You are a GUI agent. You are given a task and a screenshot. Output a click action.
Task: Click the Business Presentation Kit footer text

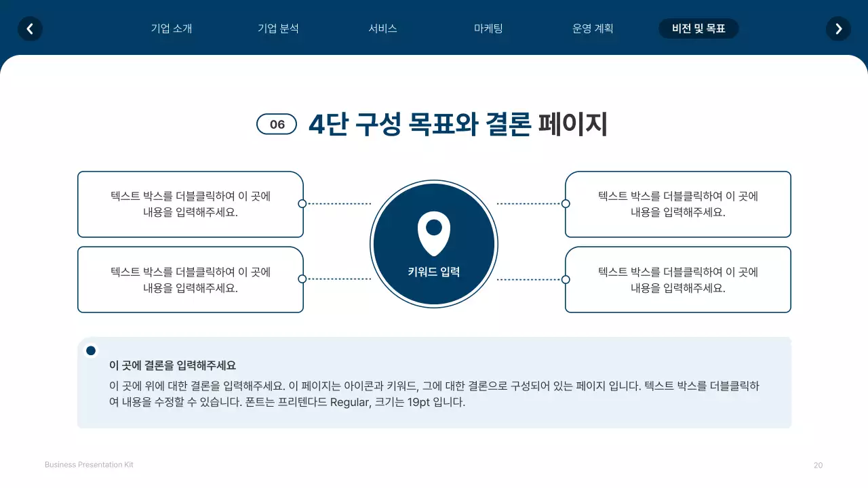(88, 464)
